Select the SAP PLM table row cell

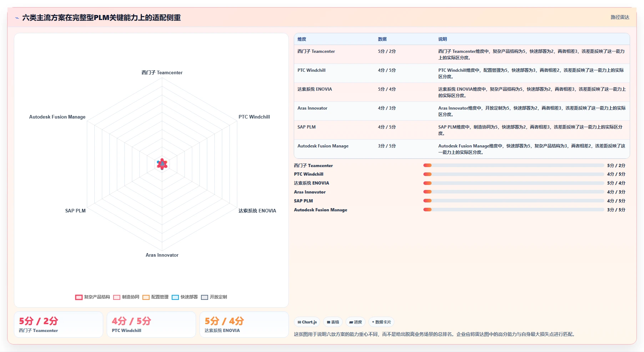point(307,127)
